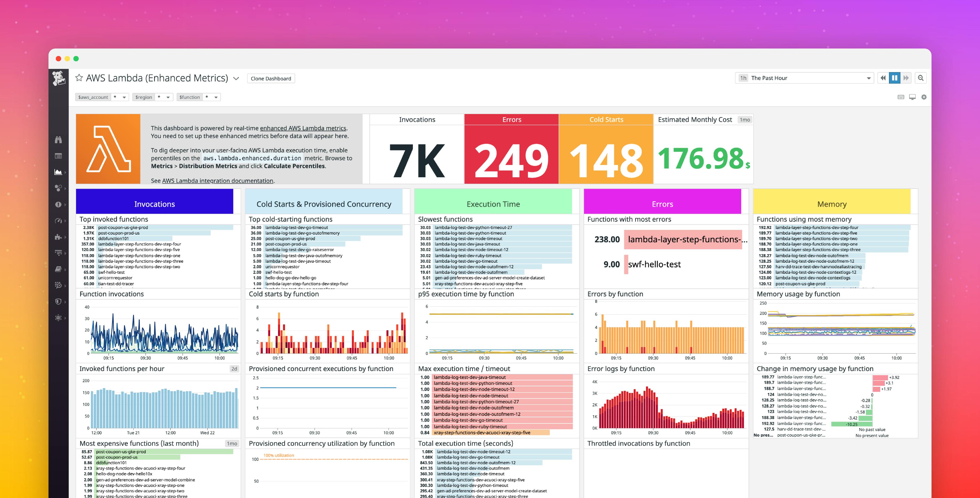The image size is (980, 498).
Task: Open APM via the gauge icon
Action: (58, 220)
